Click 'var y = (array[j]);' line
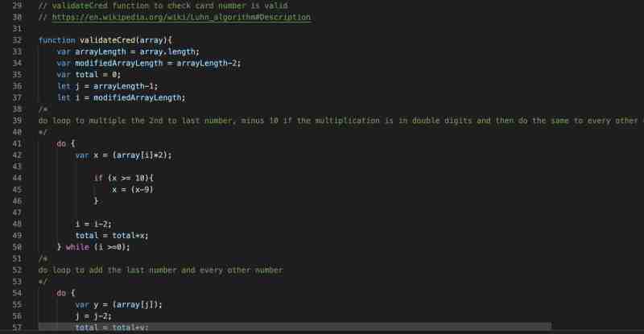Image resolution: width=644 pixels, height=334 pixels. [118, 305]
